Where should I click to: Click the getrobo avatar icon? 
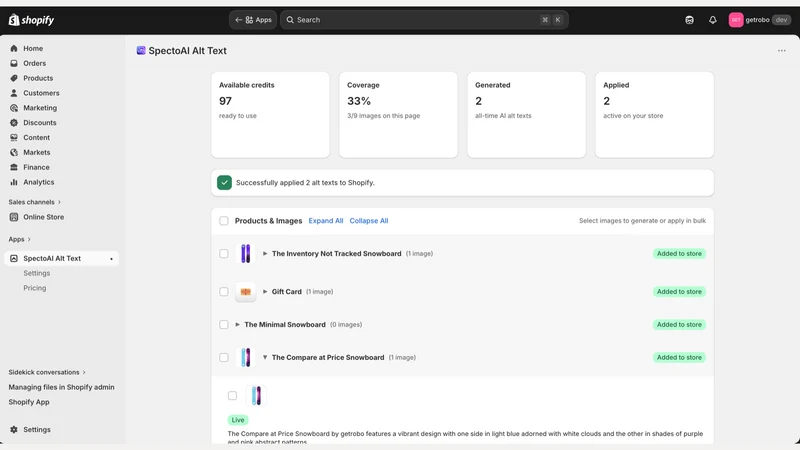click(x=736, y=20)
